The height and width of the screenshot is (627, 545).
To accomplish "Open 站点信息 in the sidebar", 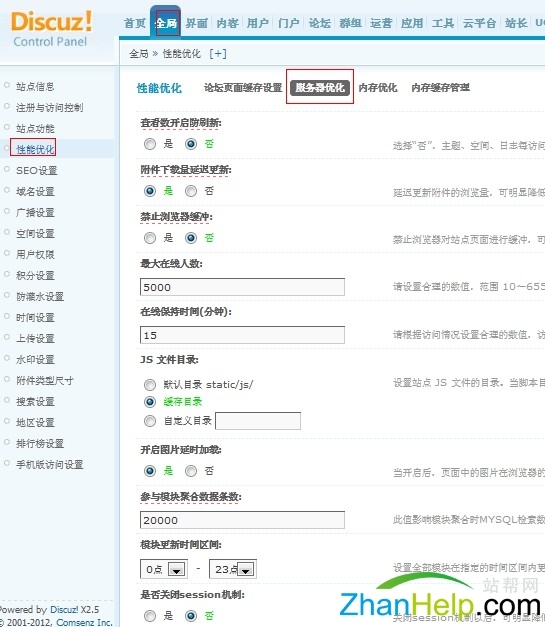I will (35, 86).
